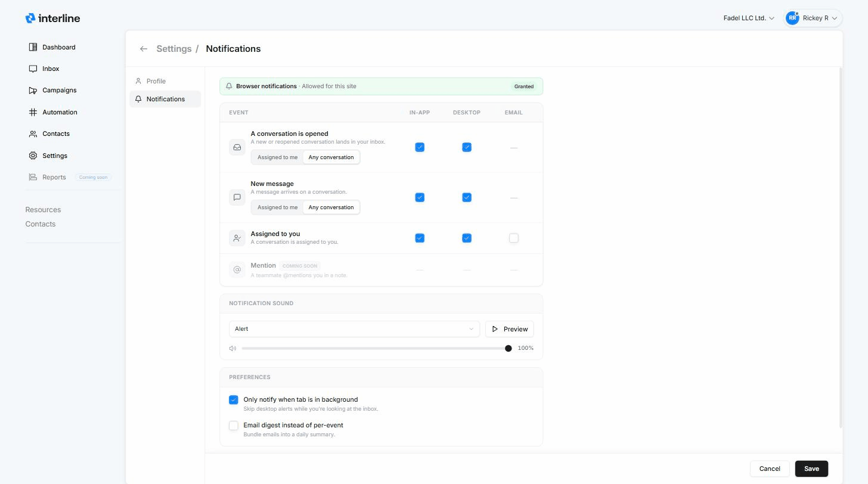This screenshot has height=484, width=868.
Task: Toggle Desktop for New message
Action: pos(467,197)
